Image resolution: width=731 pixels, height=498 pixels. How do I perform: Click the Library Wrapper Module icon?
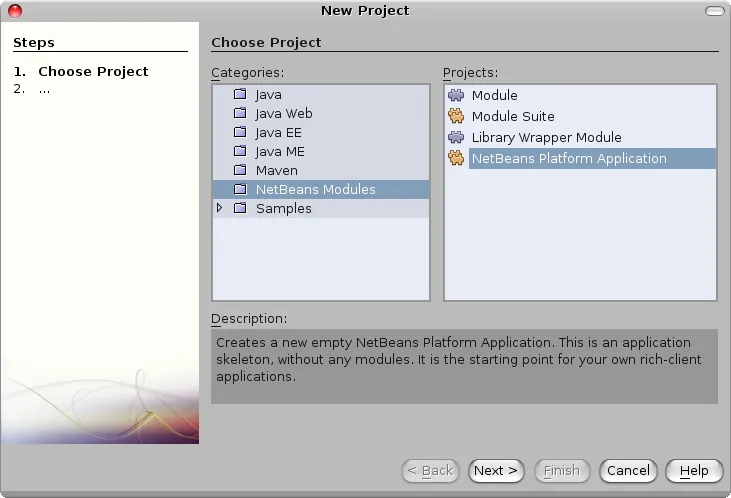pyautogui.click(x=456, y=137)
